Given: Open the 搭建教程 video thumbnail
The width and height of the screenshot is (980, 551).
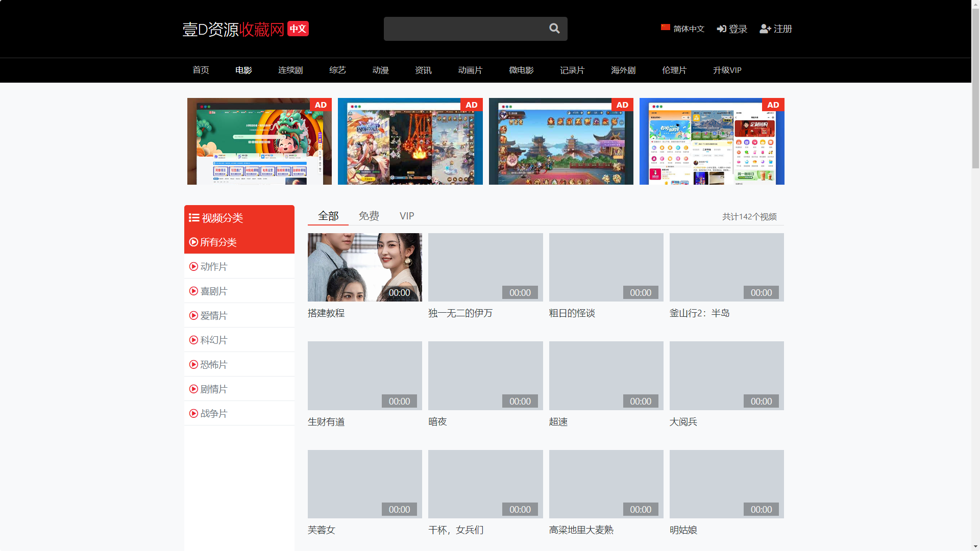Looking at the screenshot, I should tap(364, 267).
